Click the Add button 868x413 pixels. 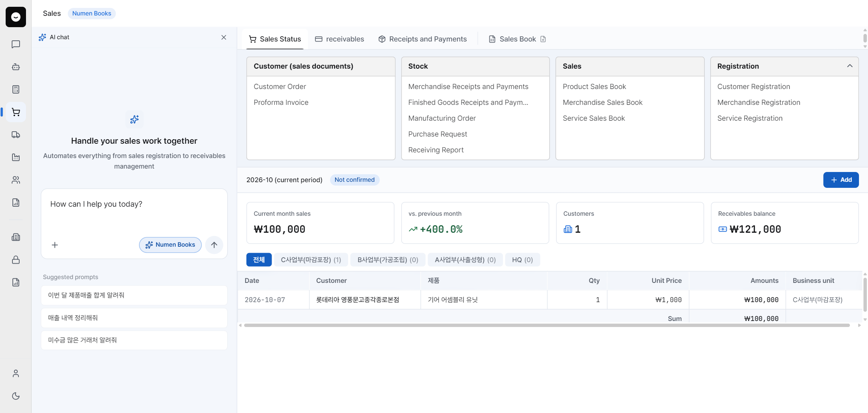(x=841, y=180)
